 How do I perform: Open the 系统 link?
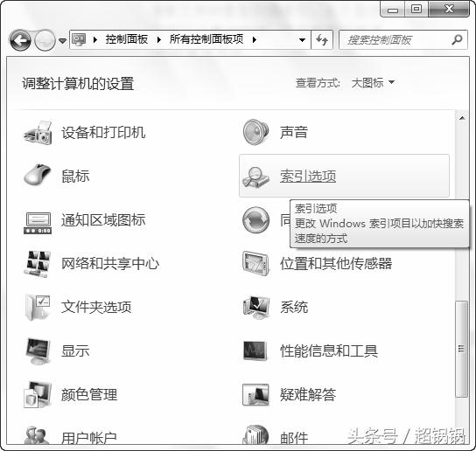point(294,307)
